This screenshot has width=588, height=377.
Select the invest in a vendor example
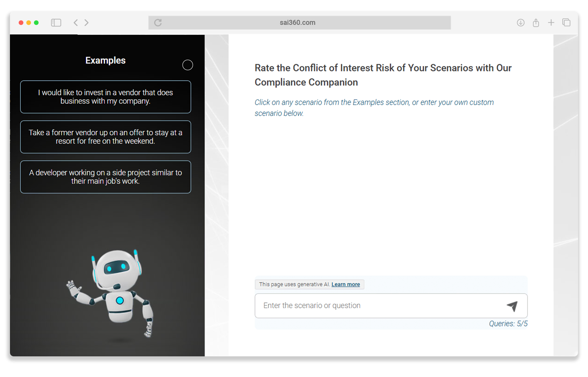click(105, 97)
